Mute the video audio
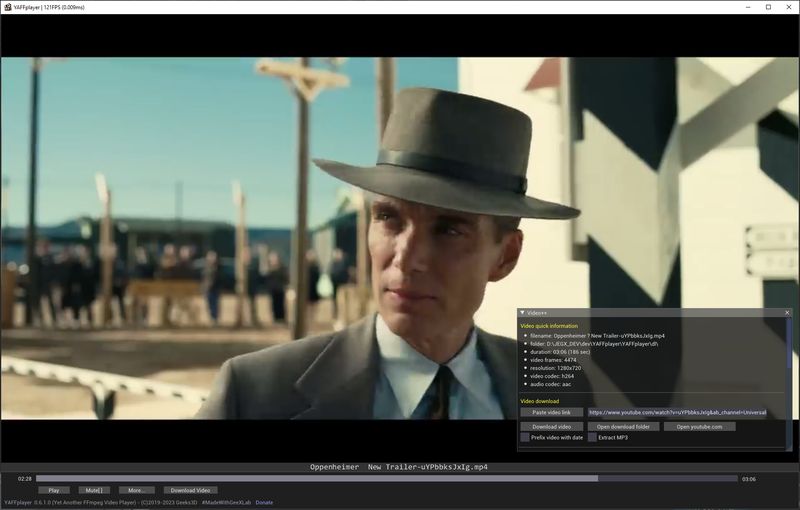This screenshot has height=510, width=800. click(94, 490)
